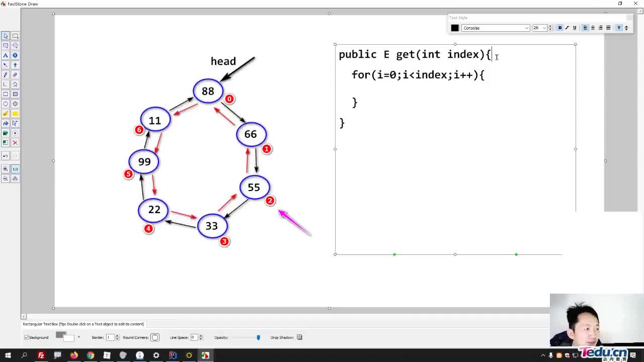Open the Settings gear on taskbar
This screenshot has width=644, height=362.
[156, 355]
